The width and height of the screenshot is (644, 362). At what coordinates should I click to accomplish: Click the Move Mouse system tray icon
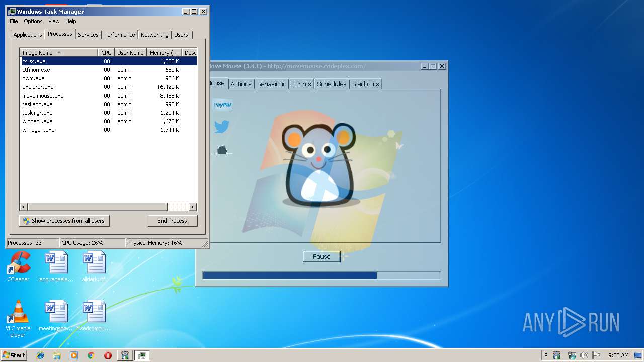(557, 355)
